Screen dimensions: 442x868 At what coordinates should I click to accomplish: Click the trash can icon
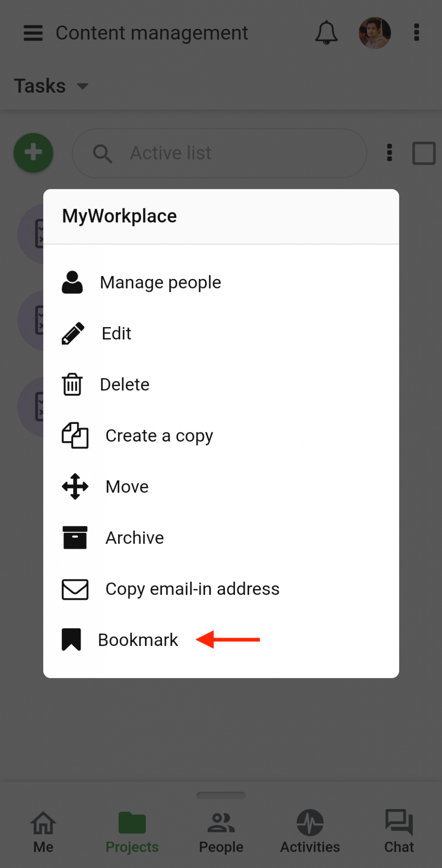(x=72, y=384)
